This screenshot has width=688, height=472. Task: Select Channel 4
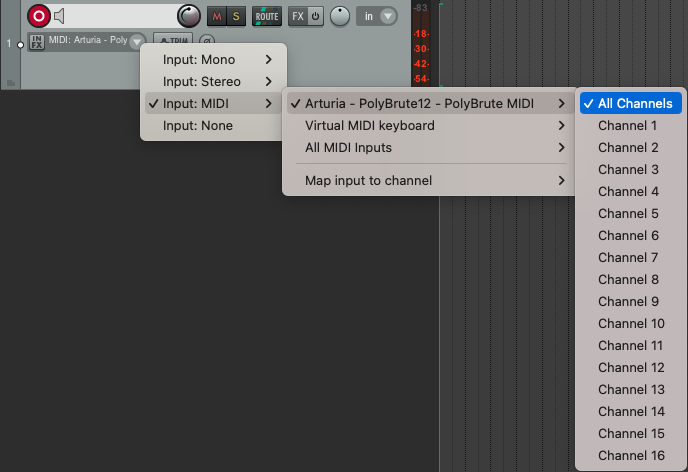pyautogui.click(x=631, y=191)
